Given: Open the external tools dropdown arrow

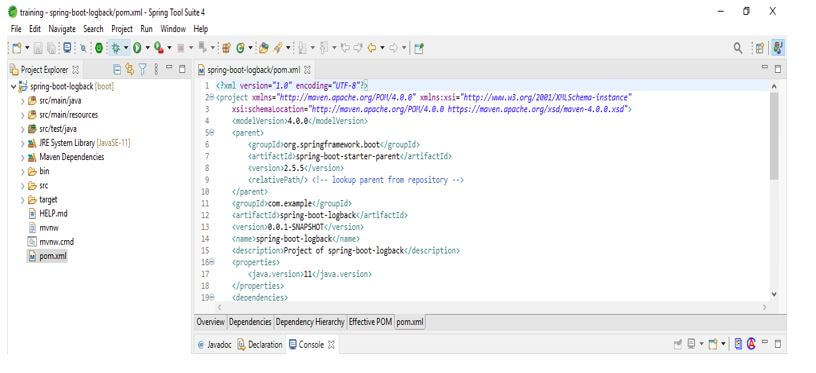Looking at the screenshot, I should click(169, 48).
